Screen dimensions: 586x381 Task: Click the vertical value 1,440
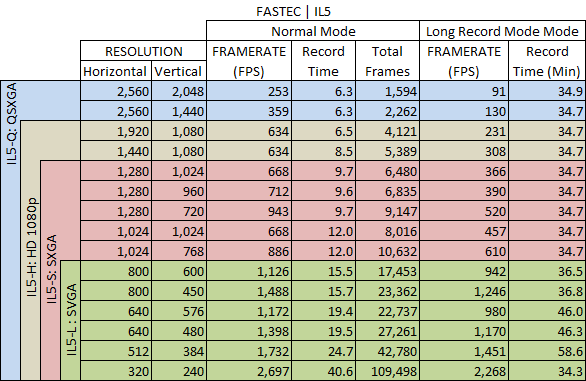tap(179, 111)
